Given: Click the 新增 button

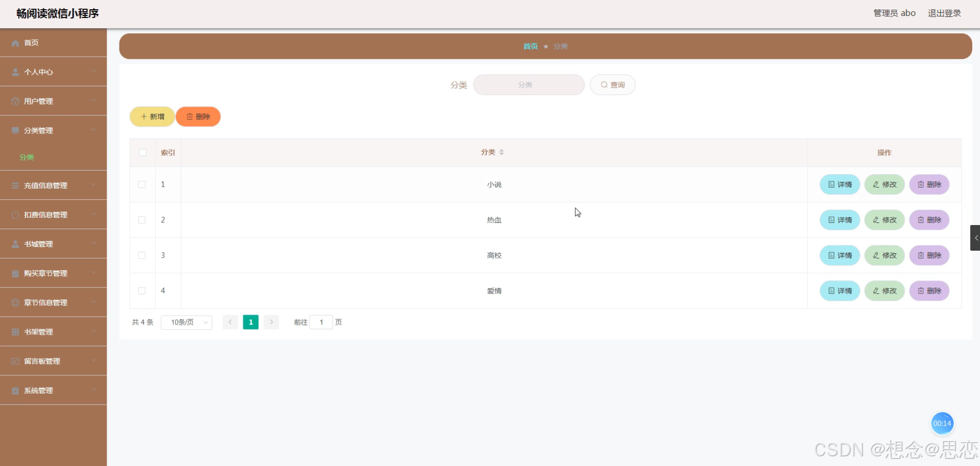Looking at the screenshot, I should (152, 116).
